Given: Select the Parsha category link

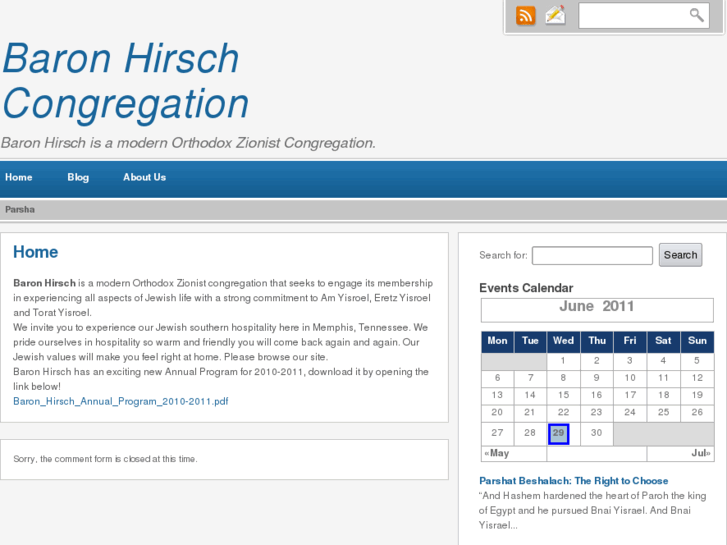Looking at the screenshot, I should tap(19, 209).
